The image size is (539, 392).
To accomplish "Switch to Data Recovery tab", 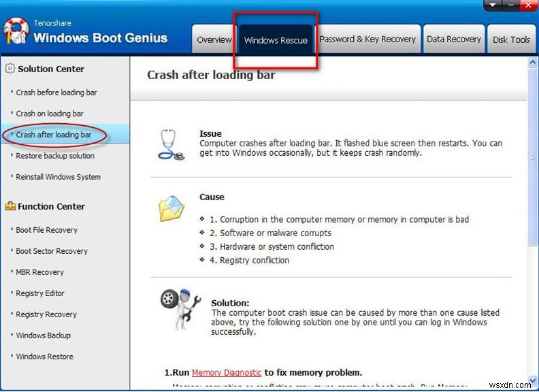I will point(454,39).
